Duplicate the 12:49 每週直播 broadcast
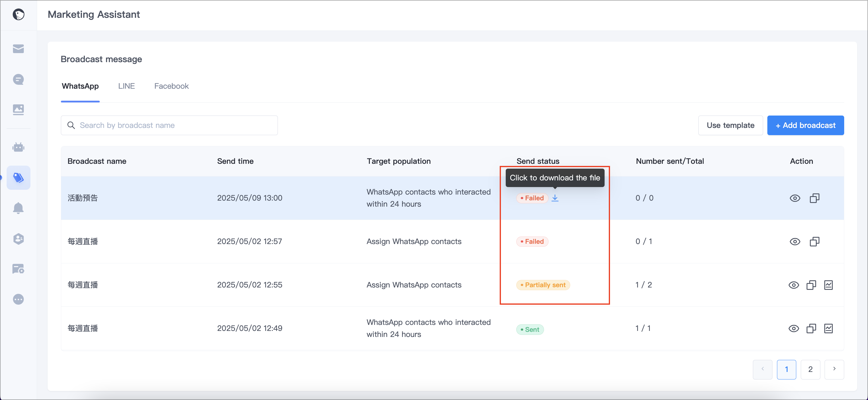This screenshot has width=868, height=400. coord(811,329)
